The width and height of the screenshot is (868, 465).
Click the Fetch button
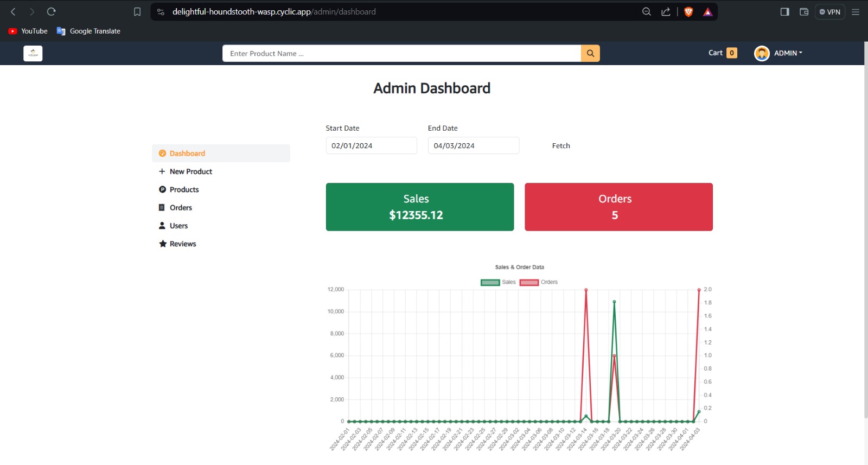point(561,145)
